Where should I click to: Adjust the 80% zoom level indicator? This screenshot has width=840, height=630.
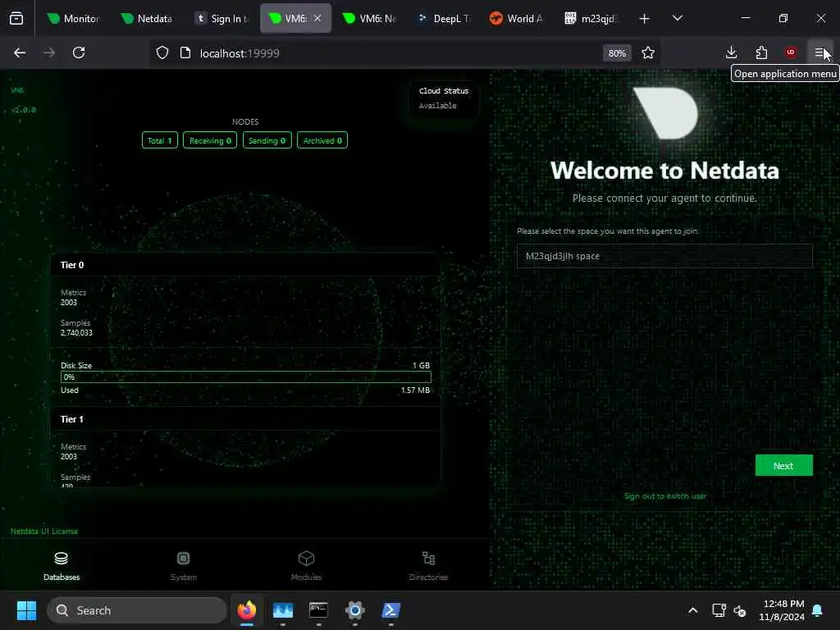click(617, 53)
